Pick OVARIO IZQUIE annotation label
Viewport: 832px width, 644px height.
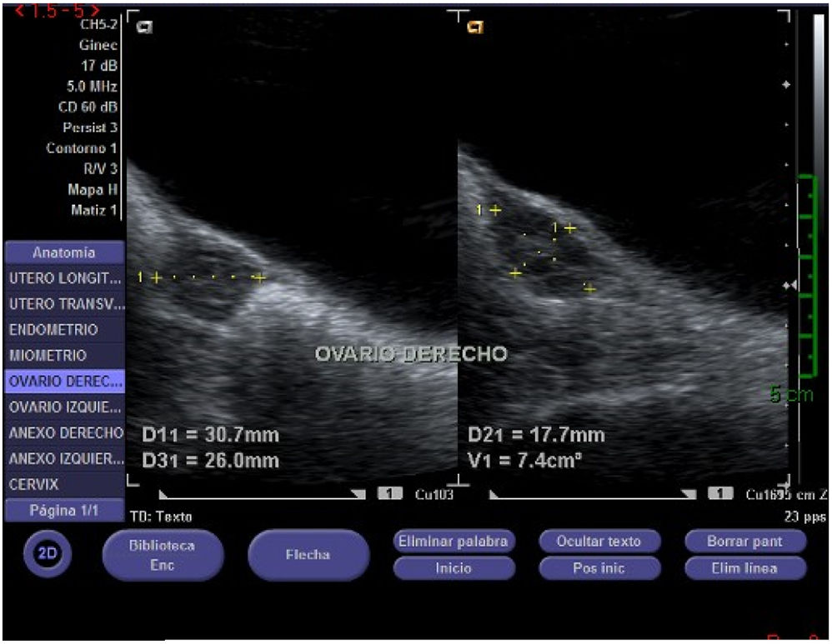[x=64, y=407]
